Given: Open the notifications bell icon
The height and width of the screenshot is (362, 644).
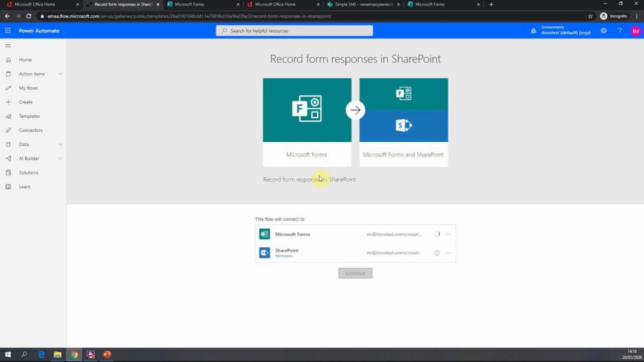Looking at the screenshot, I should pos(533,31).
